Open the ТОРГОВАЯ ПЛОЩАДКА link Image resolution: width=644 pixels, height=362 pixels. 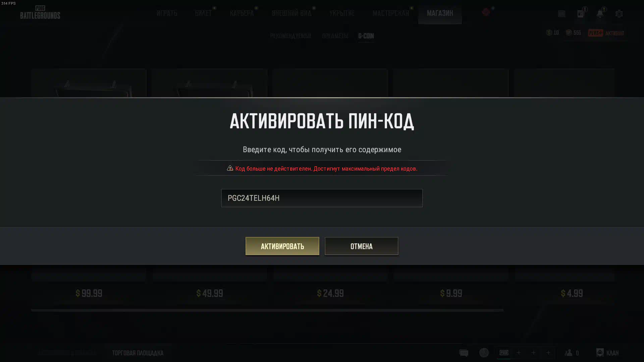pyautogui.click(x=138, y=353)
